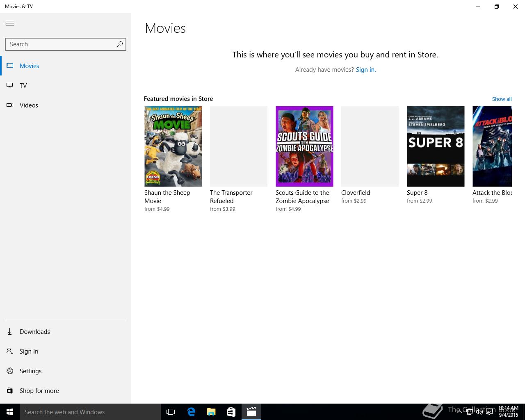
Task: Open Task View on the taskbar
Action: [x=171, y=412]
